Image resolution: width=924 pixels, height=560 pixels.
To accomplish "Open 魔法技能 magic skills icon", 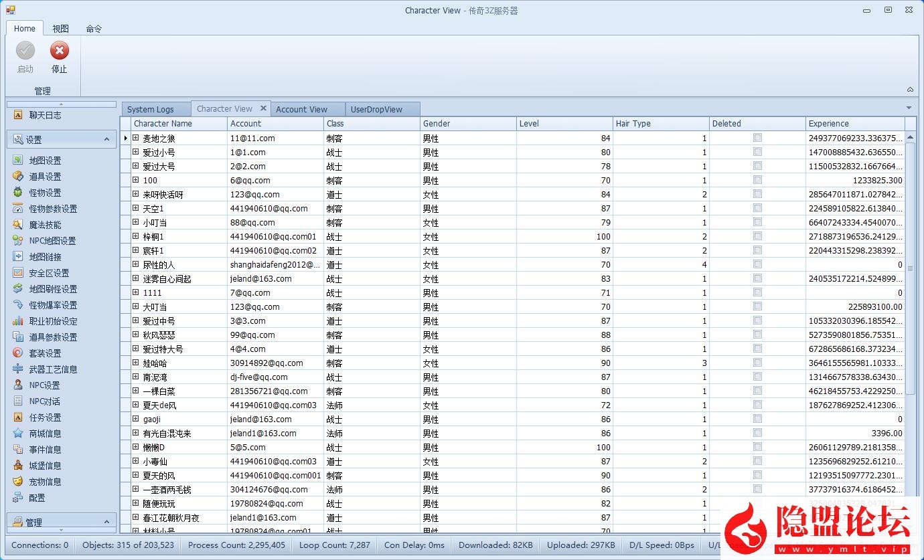I will [x=18, y=225].
